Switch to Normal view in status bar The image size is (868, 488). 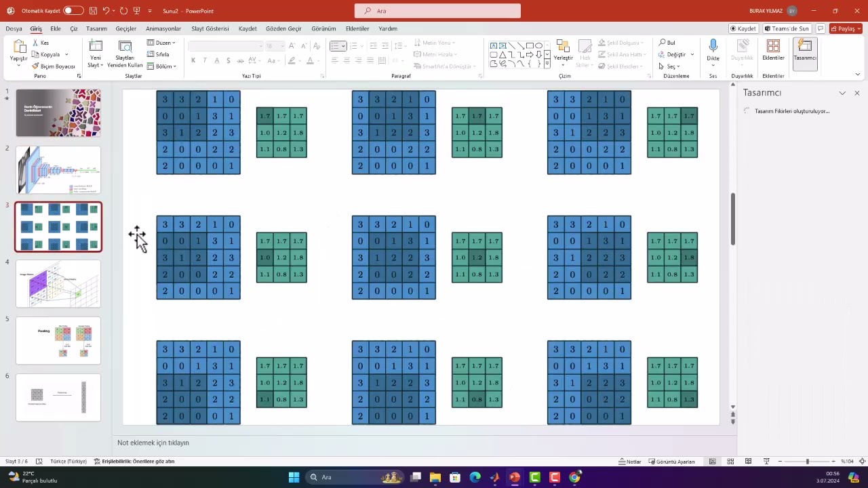(712, 462)
